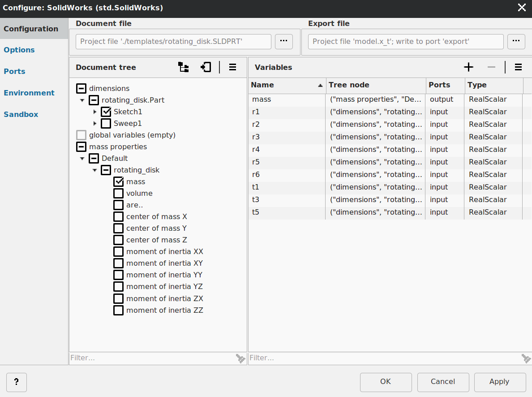Viewport: 532px width, 397px height.
Task: Check the moment of inertia ZZ checkbox
Action: pos(118,311)
